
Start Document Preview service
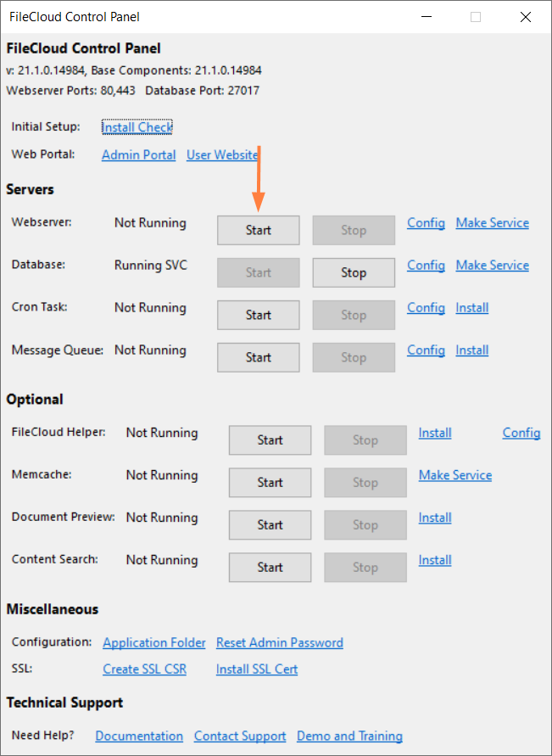[x=270, y=524]
